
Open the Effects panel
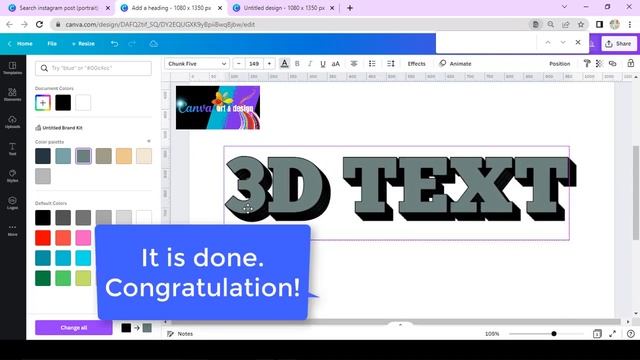tap(416, 64)
